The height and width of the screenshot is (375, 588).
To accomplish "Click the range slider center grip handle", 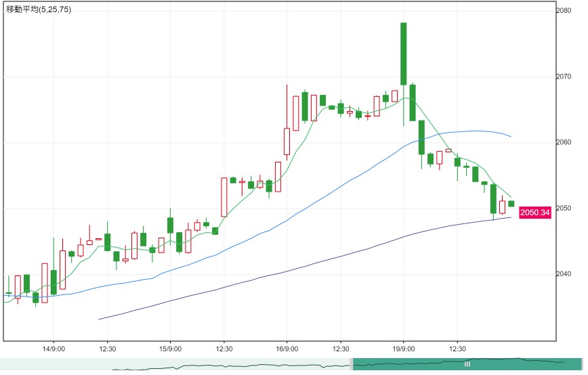I will pyautogui.click(x=467, y=363).
